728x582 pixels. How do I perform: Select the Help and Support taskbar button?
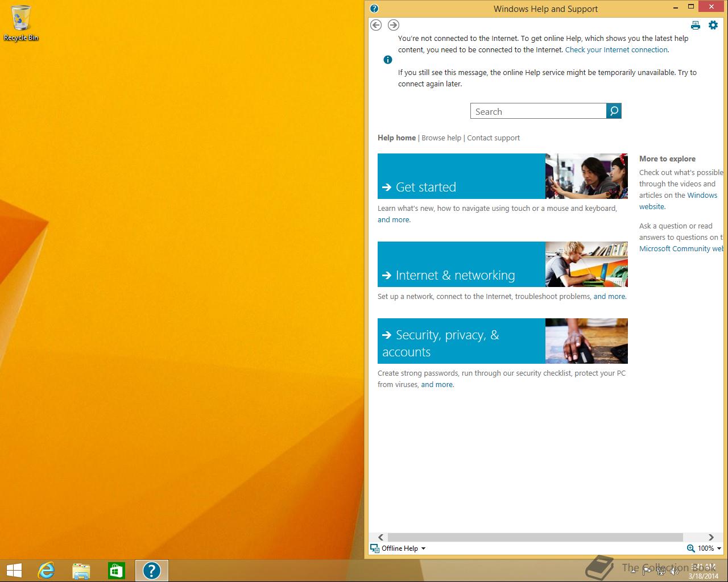151,571
